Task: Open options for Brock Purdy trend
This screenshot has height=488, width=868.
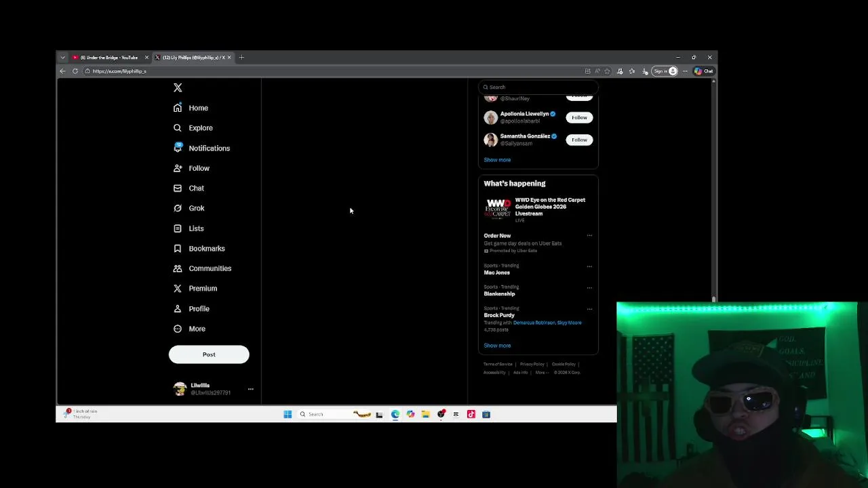Action: [589, 309]
